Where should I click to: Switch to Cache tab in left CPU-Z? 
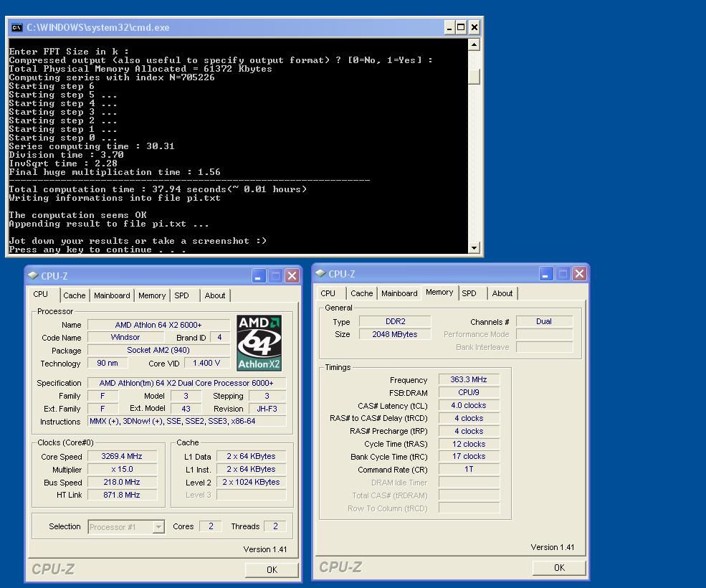coord(75,295)
